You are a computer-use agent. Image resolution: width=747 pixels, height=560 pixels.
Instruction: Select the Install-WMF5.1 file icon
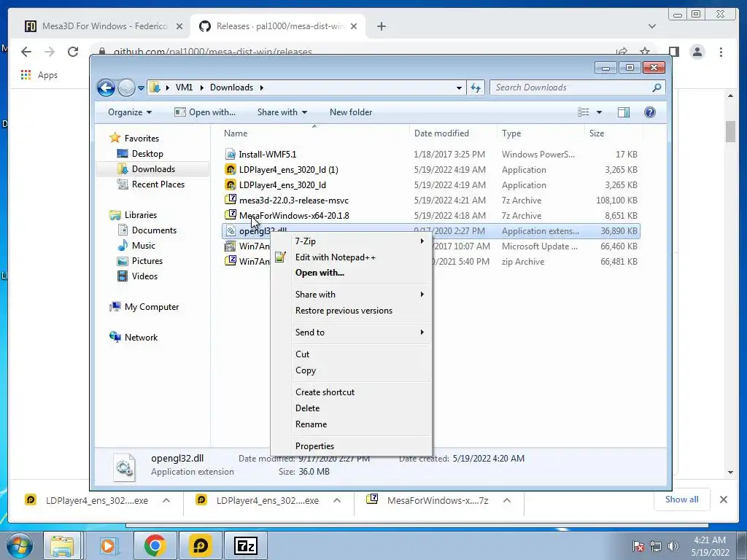point(231,155)
